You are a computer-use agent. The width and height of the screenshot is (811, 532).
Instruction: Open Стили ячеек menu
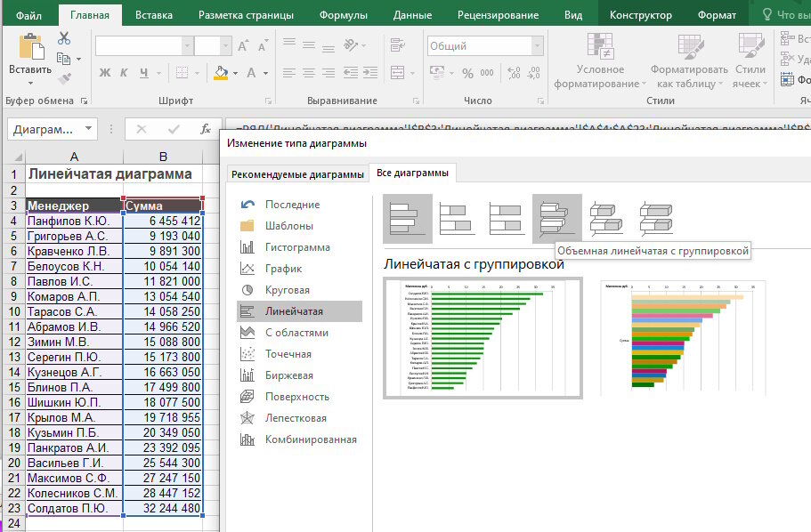pos(750,61)
